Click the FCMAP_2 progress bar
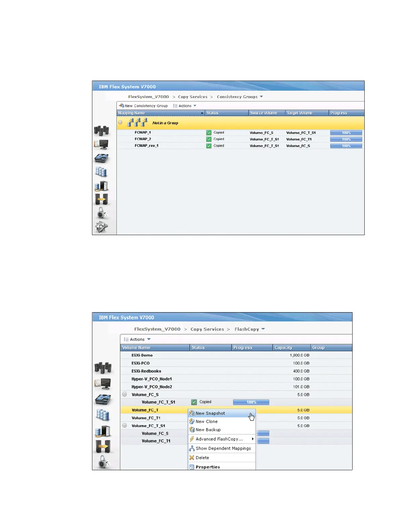Image resolution: width=411 pixels, height=532 pixels. pyautogui.click(x=346, y=139)
